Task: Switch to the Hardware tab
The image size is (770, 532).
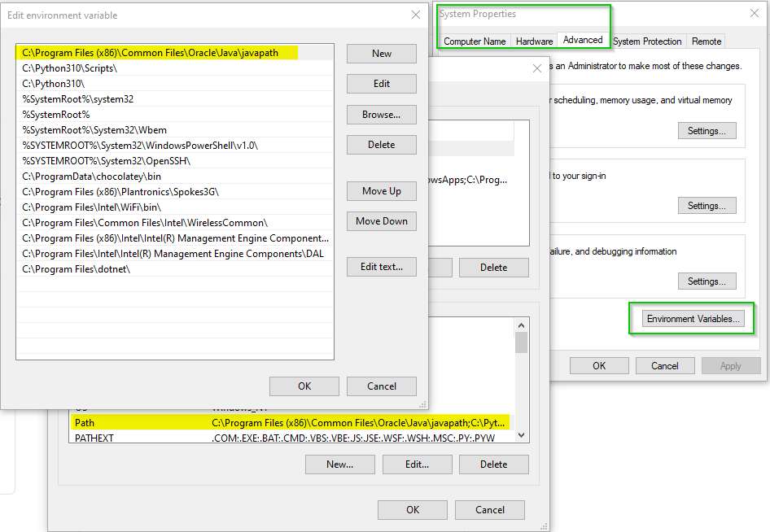Action: 534,41
